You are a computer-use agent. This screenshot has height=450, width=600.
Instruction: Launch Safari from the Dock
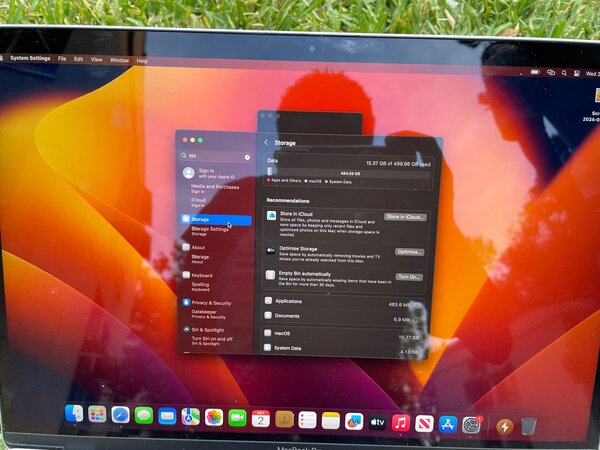pyautogui.click(x=121, y=415)
